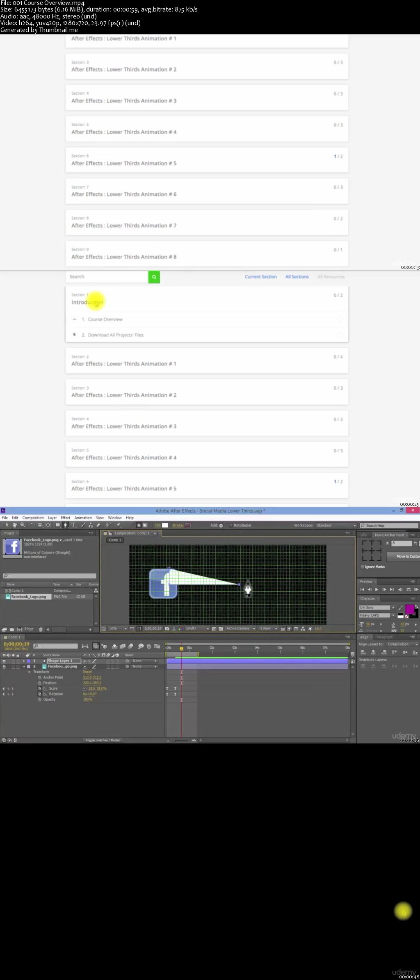Viewport: 420px width, 980px height.
Task: Select the Rectangle shape tool
Action: click(x=58, y=525)
